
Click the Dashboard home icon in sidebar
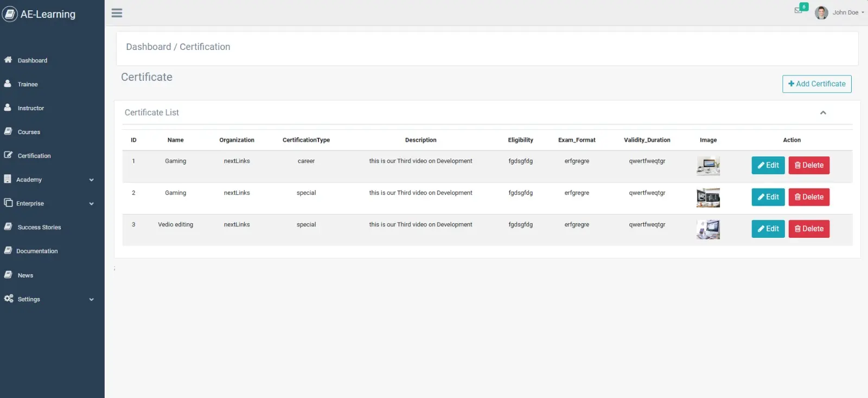click(8, 60)
